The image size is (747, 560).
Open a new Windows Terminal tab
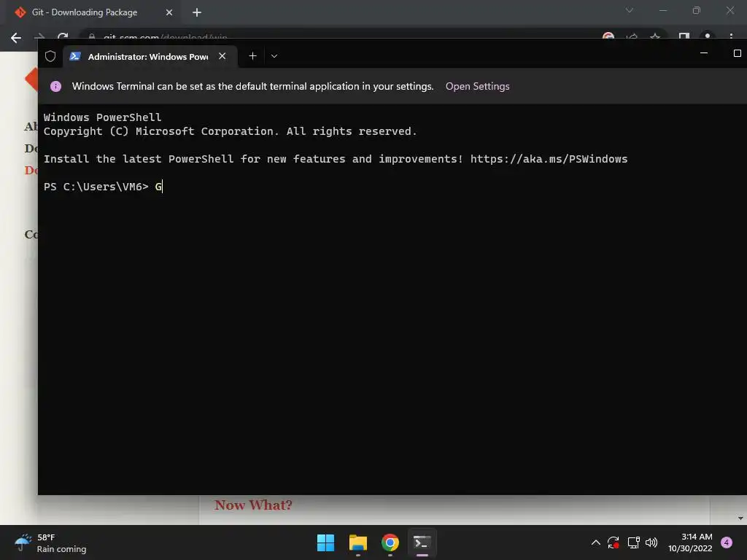[x=252, y=56]
